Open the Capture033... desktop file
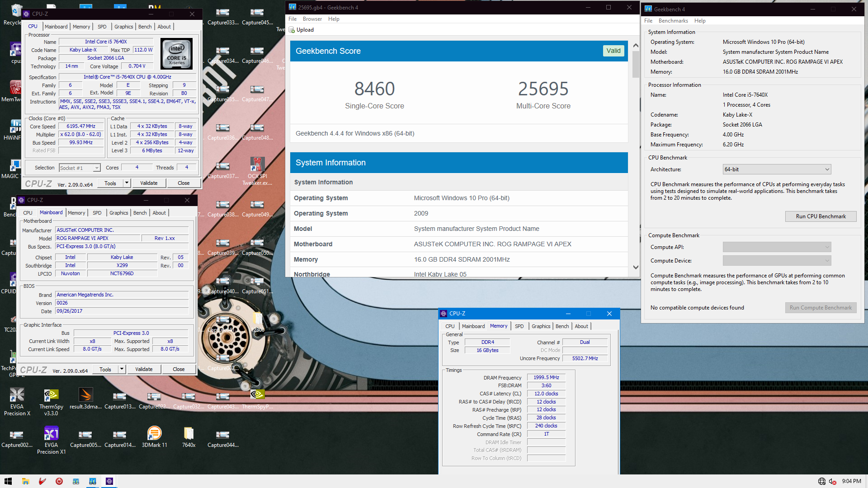Screen dimensions: 868x488 (223, 17)
